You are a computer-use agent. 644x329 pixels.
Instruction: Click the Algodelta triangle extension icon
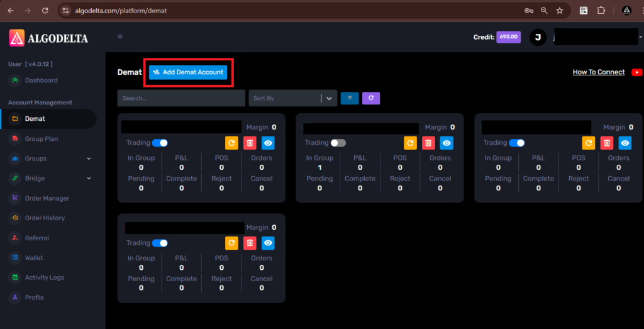(626, 11)
